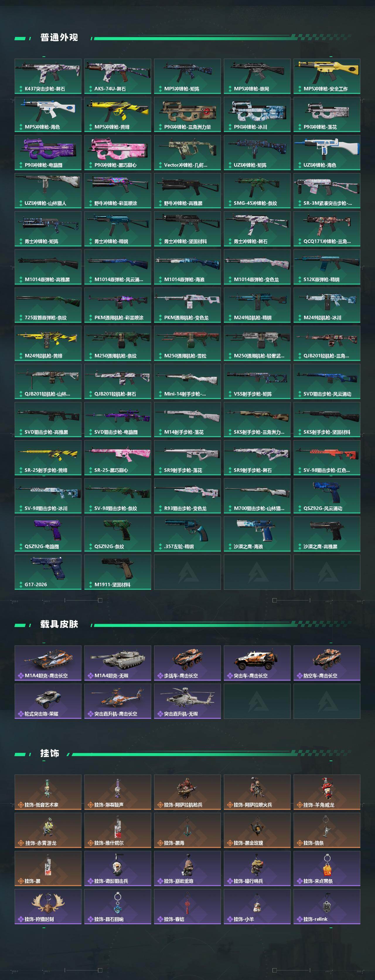Click the 挂饰-黑金玫瑰 charm
Screen dimensions: 375x980
coord(257,830)
